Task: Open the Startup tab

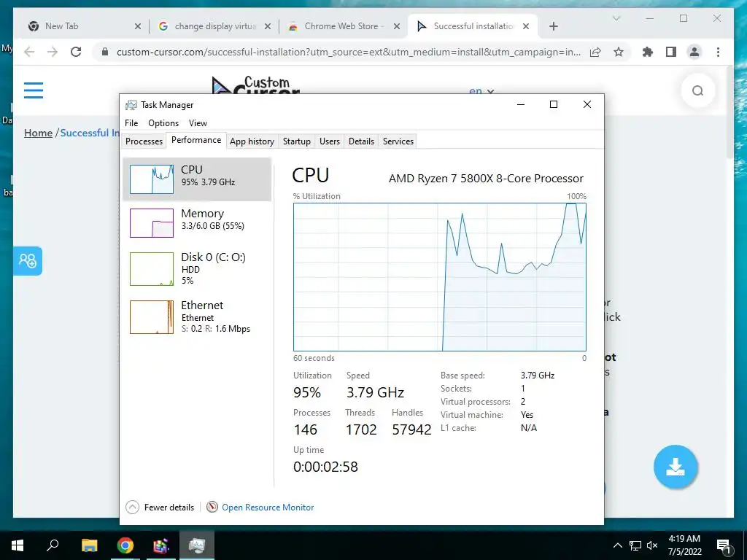Action: [296, 141]
